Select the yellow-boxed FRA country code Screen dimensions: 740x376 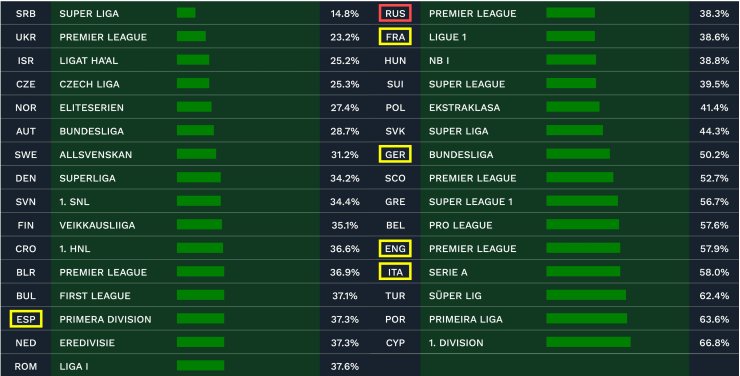pyautogui.click(x=395, y=37)
